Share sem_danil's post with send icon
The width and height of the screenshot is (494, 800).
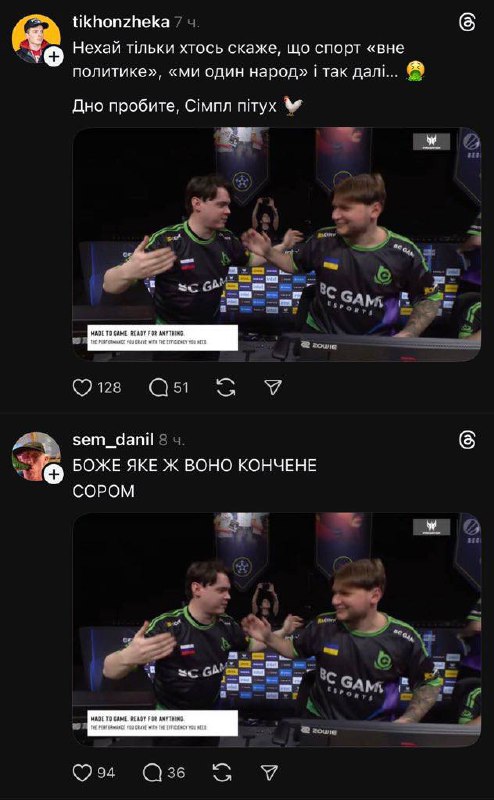tap(269, 772)
